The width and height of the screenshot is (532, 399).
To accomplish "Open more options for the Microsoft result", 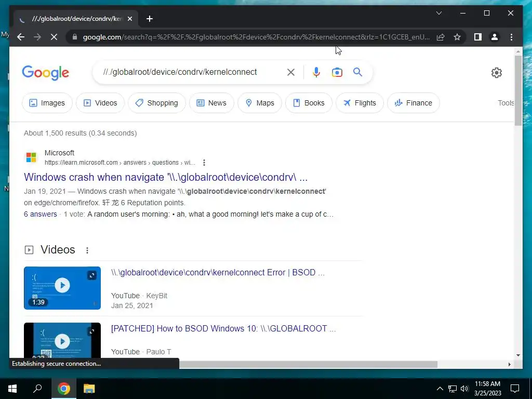I will click(204, 163).
